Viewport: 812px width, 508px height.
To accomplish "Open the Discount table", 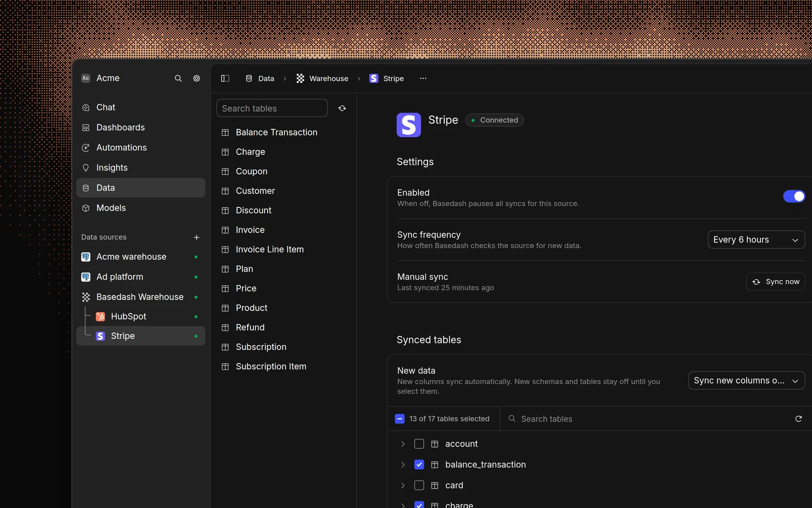I will tap(284, 211).
